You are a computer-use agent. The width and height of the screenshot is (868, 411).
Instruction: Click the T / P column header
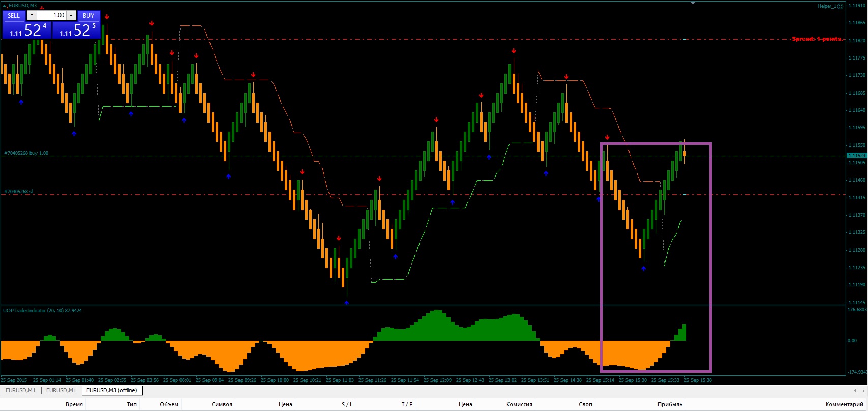pos(407,404)
